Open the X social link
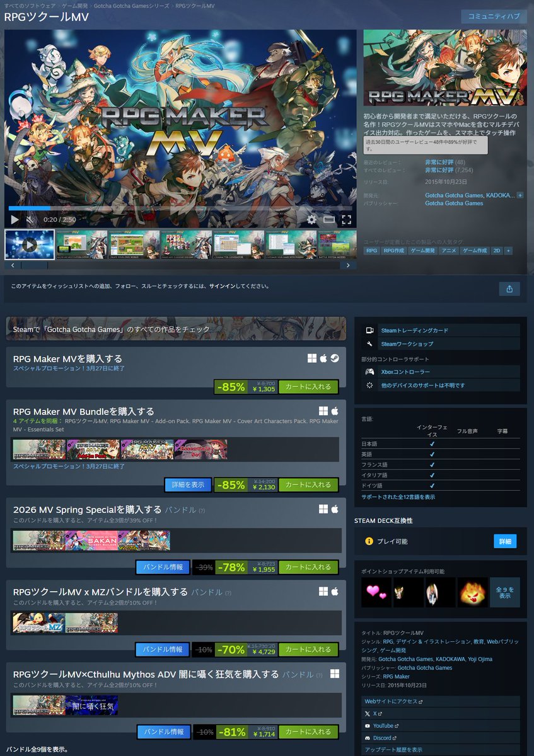 (x=441, y=713)
